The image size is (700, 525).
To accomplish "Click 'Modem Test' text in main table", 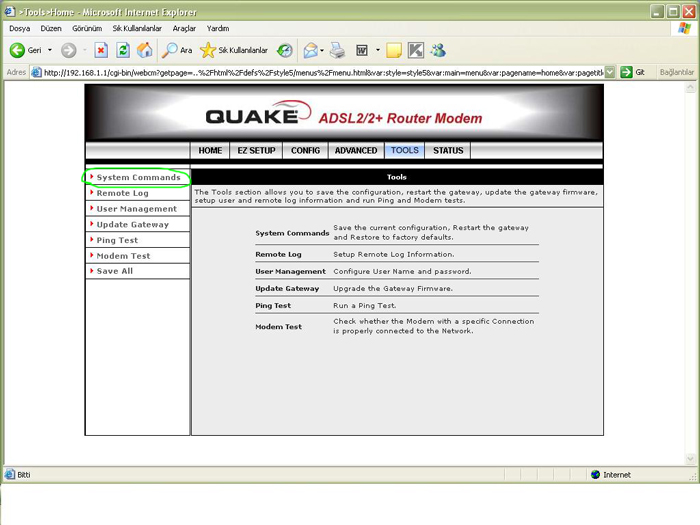I will click(279, 326).
